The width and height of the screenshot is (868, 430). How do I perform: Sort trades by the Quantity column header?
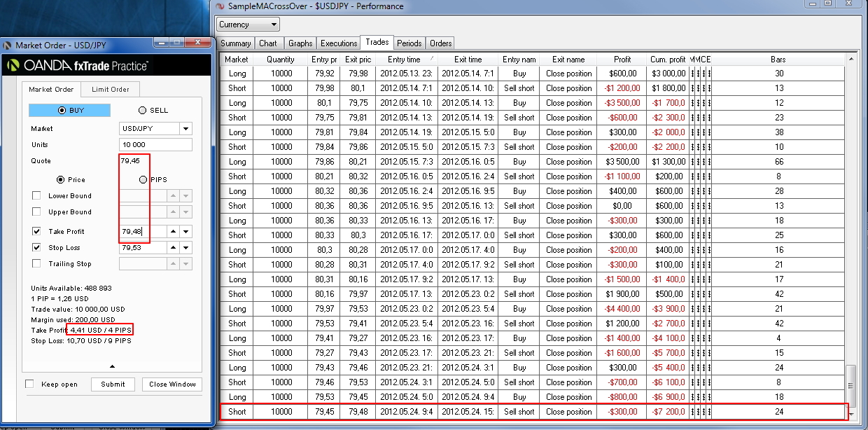point(281,60)
